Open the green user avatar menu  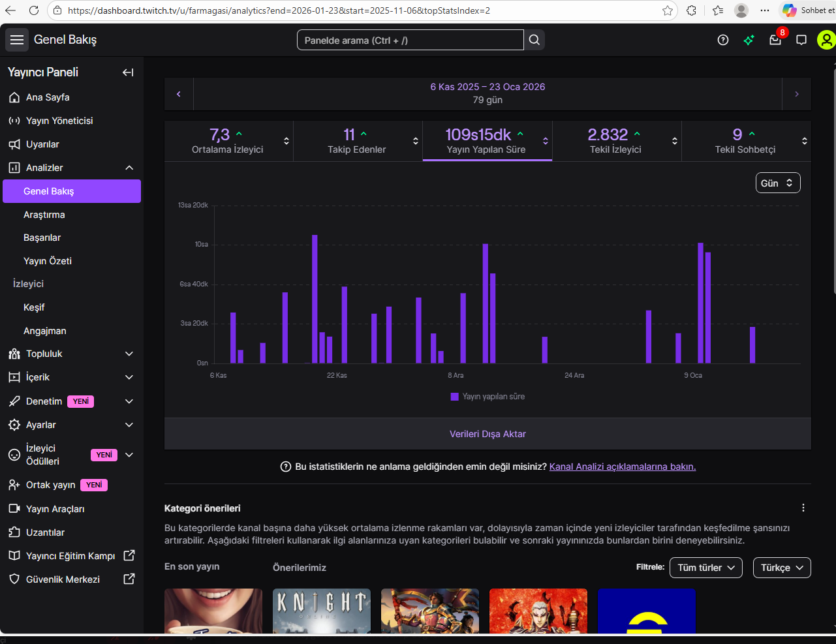tap(826, 40)
